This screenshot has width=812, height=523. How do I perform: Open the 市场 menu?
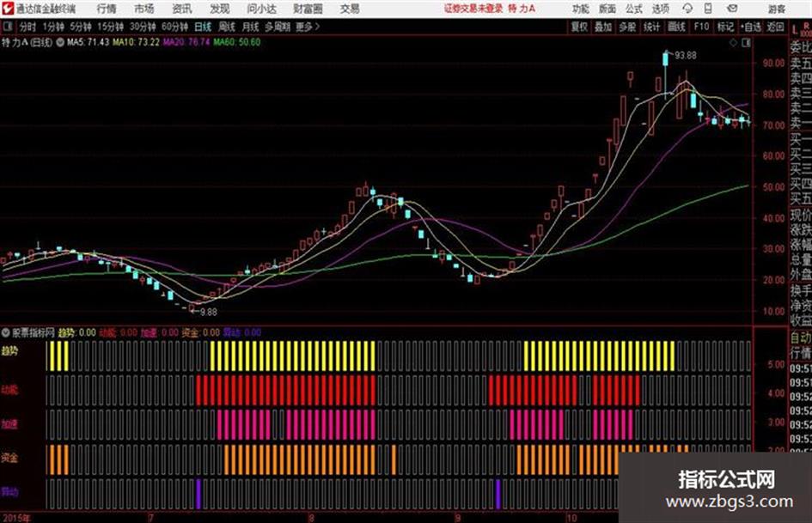click(x=144, y=9)
